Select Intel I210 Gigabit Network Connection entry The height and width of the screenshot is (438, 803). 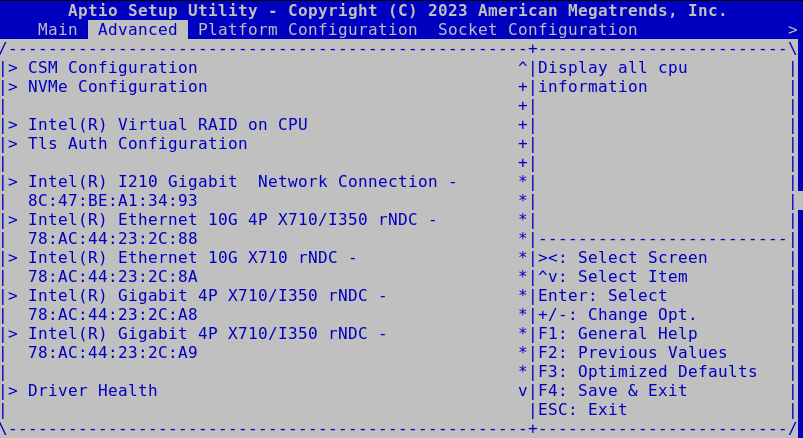242,182
